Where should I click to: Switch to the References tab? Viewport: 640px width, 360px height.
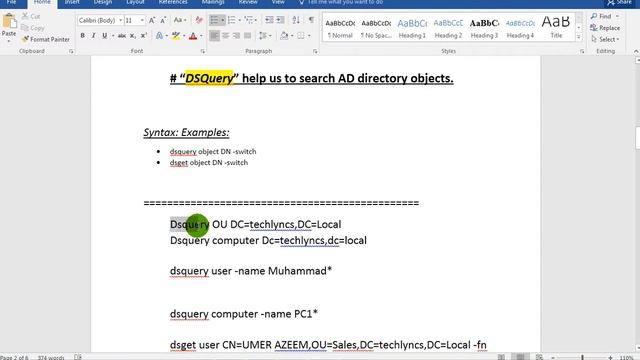pyautogui.click(x=173, y=2)
